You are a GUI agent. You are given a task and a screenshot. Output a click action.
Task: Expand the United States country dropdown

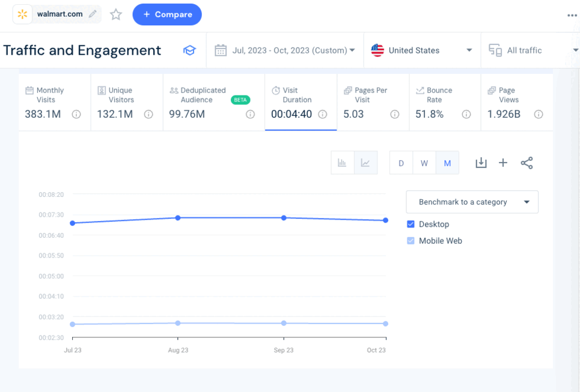[x=422, y=50]
